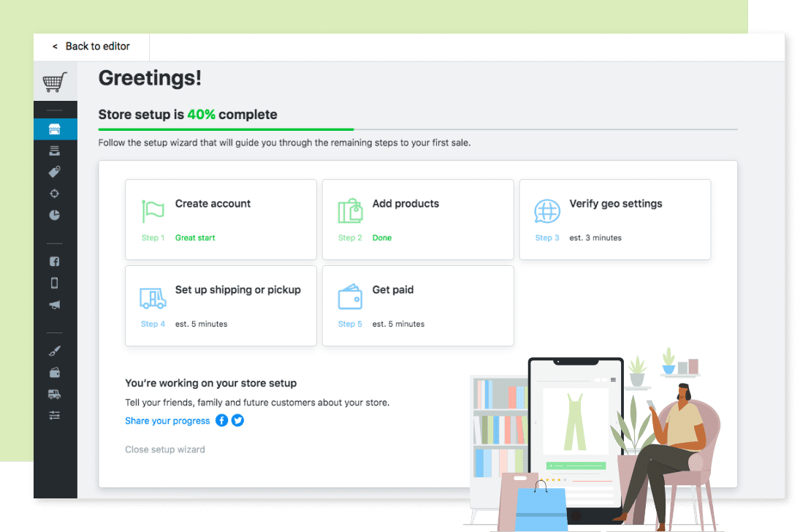Image resolution: width=800 pixels, height=532 pixels.
Task: Click the store setup progress bar
Action: 417,129
